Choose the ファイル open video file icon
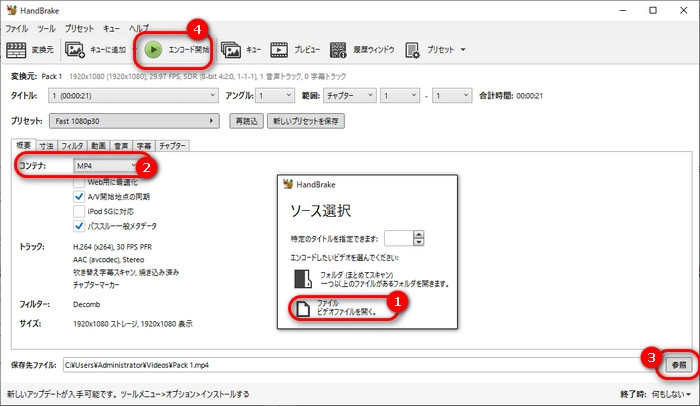Screen dimensions: 700x407 [300, 307]
